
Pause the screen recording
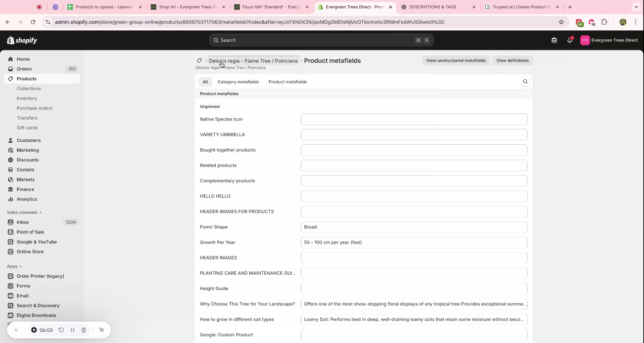(72, 330)
